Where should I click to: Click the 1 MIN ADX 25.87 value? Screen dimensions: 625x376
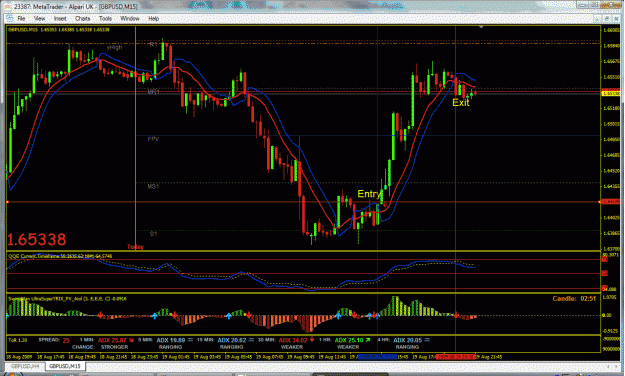[x=112, y=340]
